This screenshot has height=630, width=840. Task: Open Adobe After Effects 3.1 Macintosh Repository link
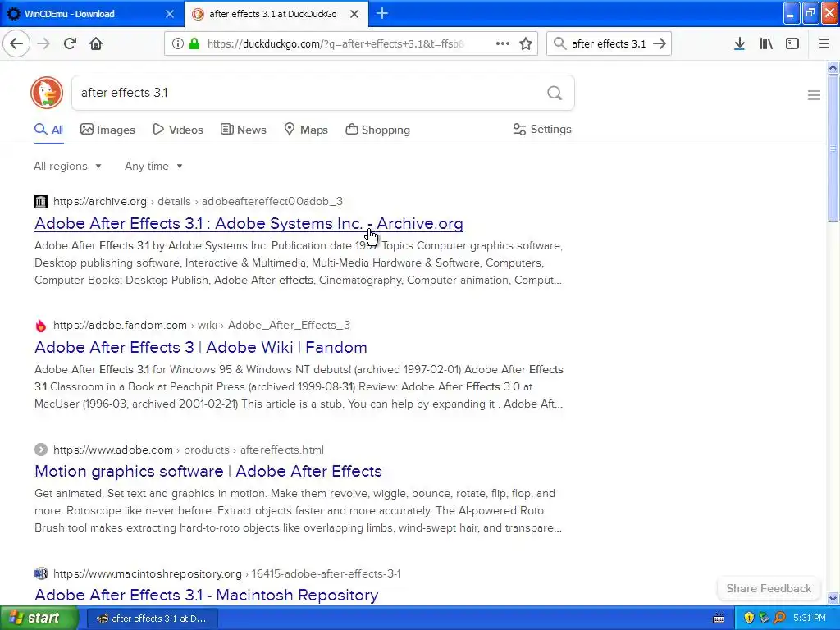pyautogui.click(x=206, y=595)
